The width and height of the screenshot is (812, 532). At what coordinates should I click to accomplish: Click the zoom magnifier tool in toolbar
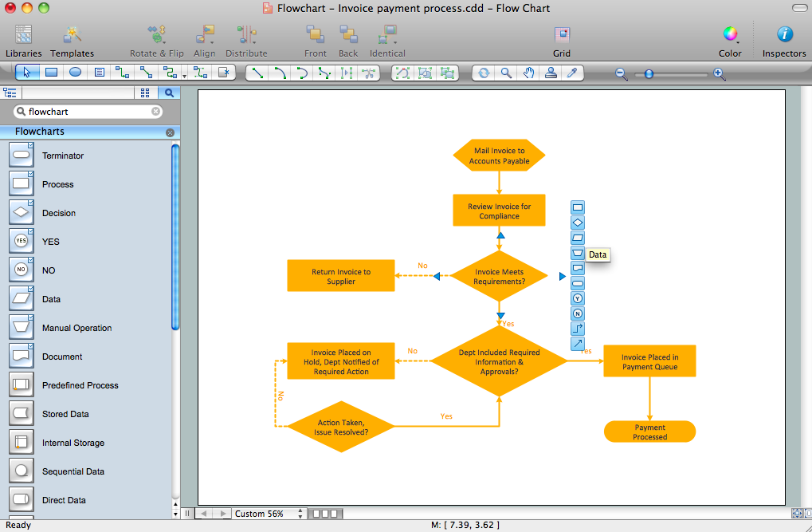(x=506, y=73)
